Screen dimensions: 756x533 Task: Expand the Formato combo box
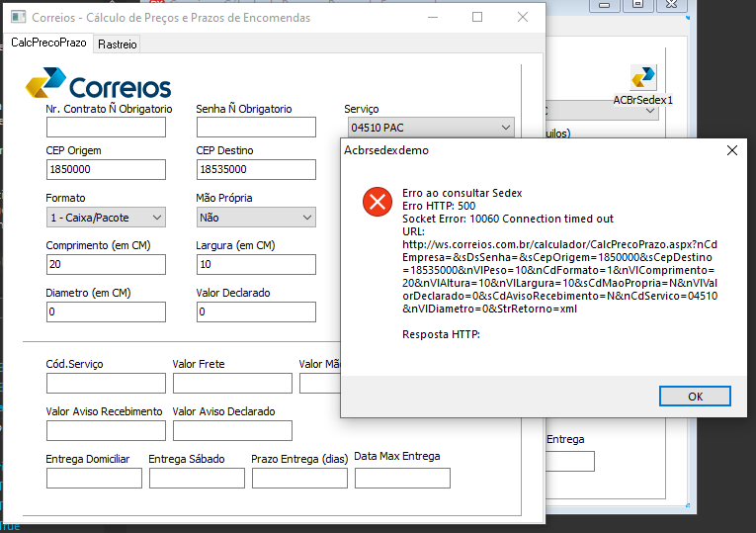coord(106,218)
